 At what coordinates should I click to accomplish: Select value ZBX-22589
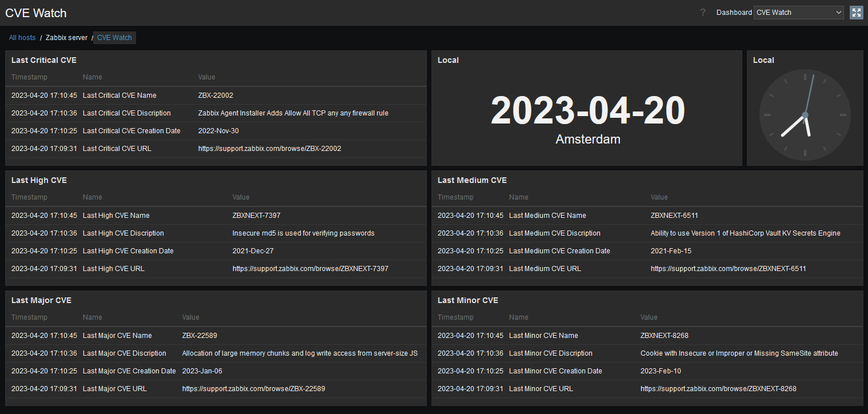(x=199, y=336)
